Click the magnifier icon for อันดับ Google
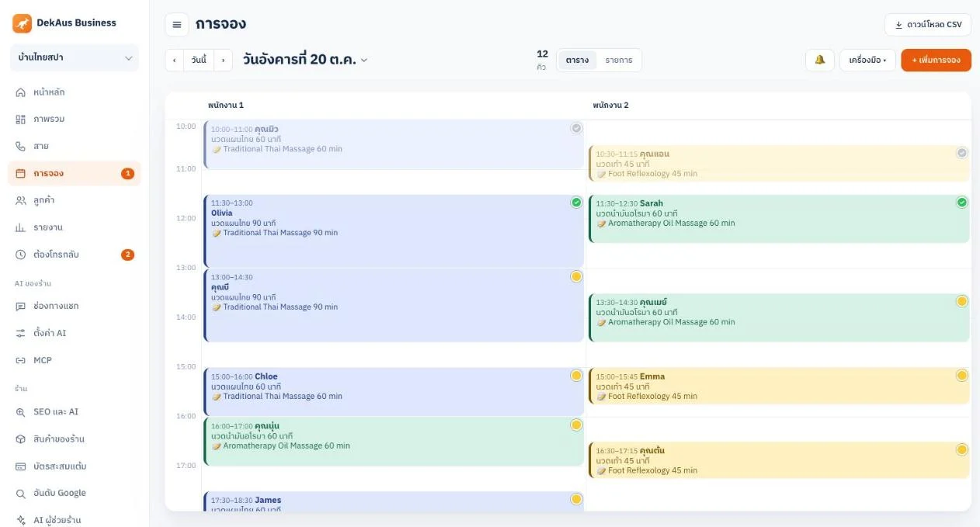This screenshot has width=980, height=527. (21, 494)
